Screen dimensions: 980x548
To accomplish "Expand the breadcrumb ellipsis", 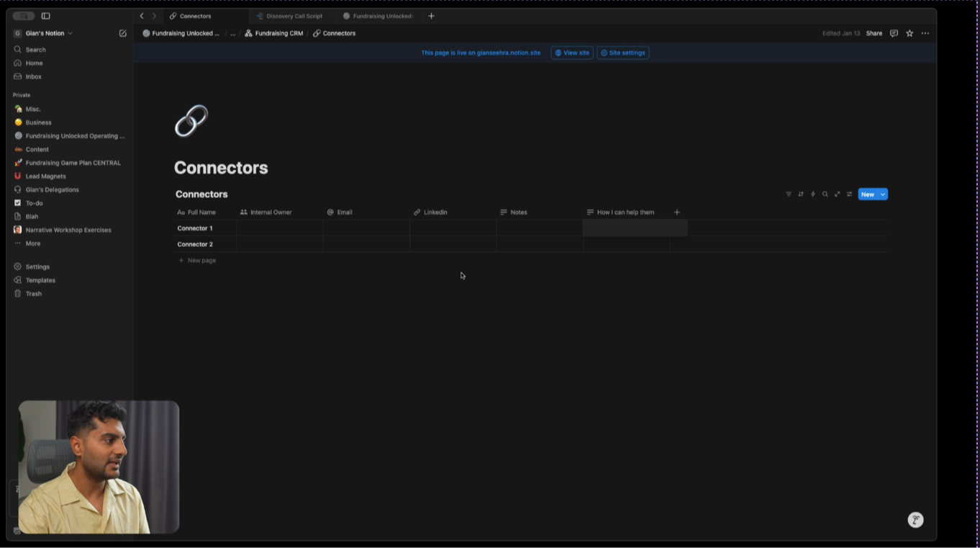I will (232, 34).
